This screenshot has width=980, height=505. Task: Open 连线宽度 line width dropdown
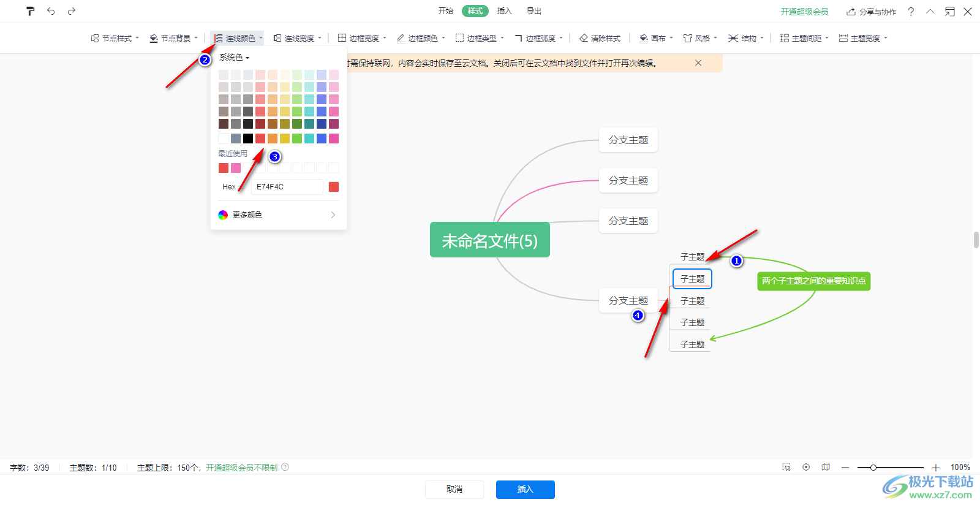297,38
